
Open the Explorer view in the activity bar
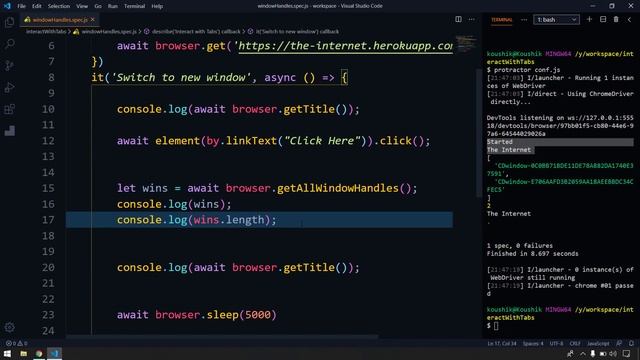pos(9,22)
